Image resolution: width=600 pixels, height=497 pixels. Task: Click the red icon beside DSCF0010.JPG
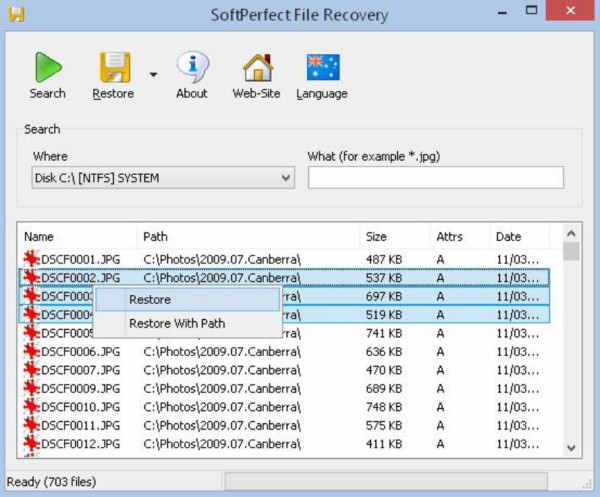(x=32, y=407)
